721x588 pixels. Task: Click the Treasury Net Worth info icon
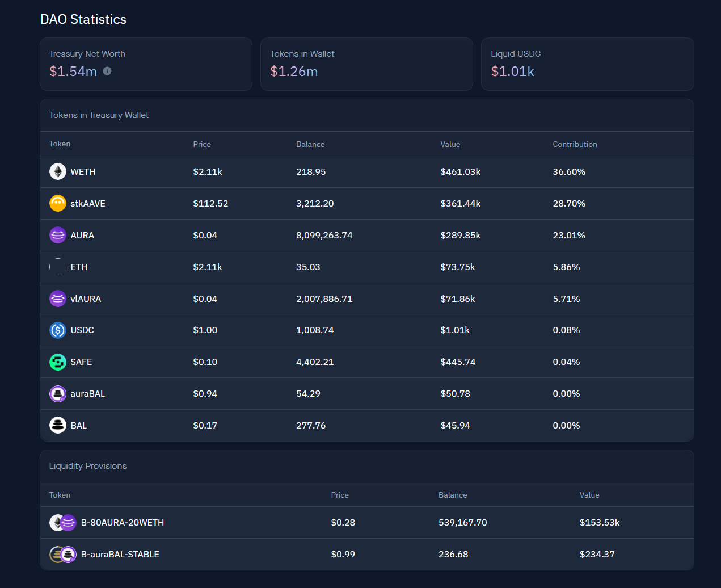pos(107,71)
